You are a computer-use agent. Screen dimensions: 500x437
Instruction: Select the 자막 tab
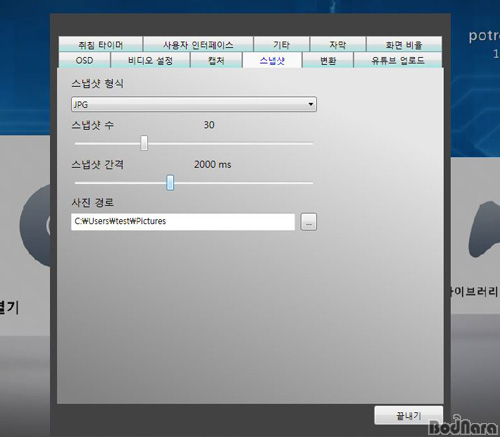338,44
